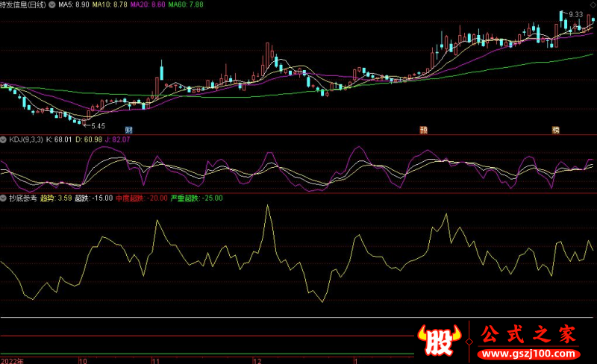Click the month 12 timeline marker
Viewport: 597px width, 364px height.
(x=257, y=360)
